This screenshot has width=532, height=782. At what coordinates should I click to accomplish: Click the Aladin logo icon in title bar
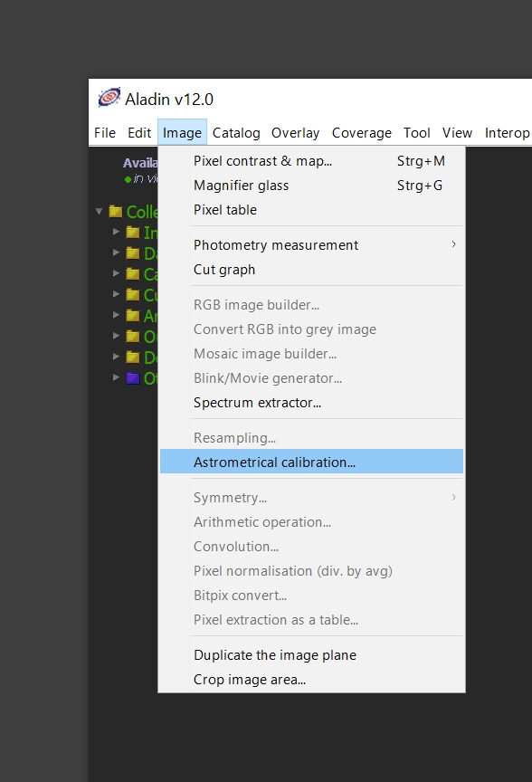[109, 97]
